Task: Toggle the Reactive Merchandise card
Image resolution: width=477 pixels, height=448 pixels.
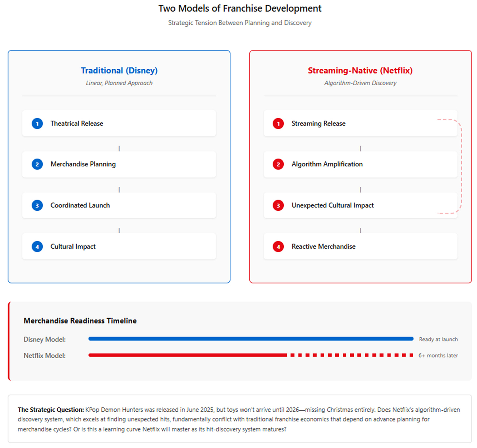Action: coord(360,246)
